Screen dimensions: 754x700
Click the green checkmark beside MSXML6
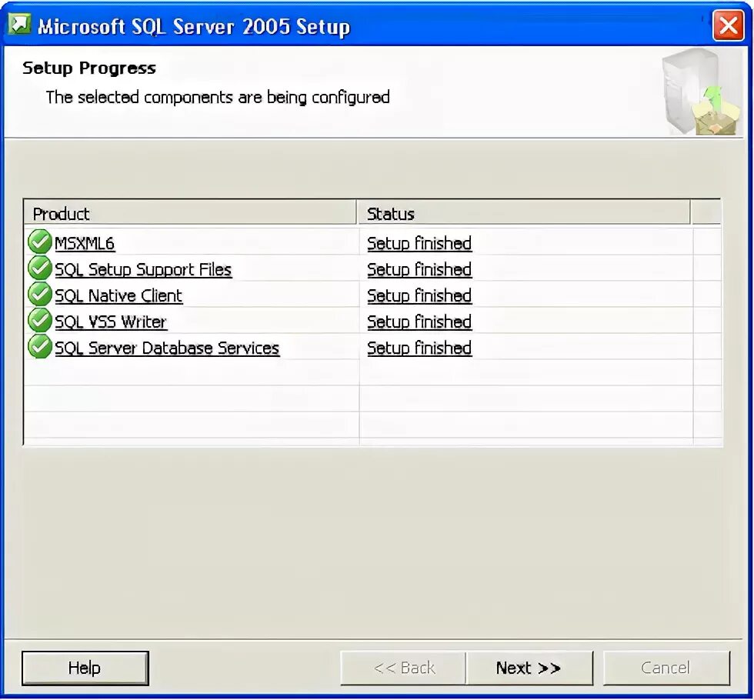coord(39,242)
